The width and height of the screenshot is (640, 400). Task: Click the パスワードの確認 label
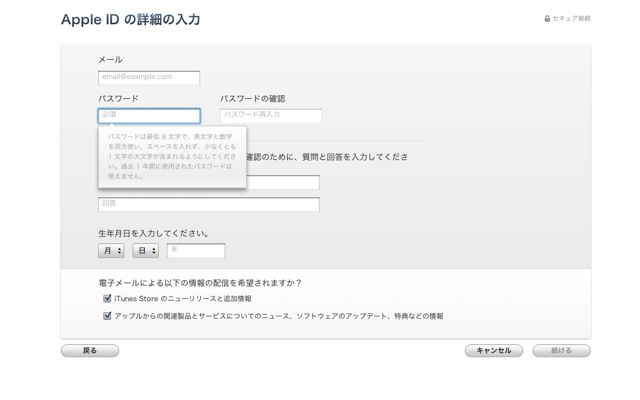253,98
